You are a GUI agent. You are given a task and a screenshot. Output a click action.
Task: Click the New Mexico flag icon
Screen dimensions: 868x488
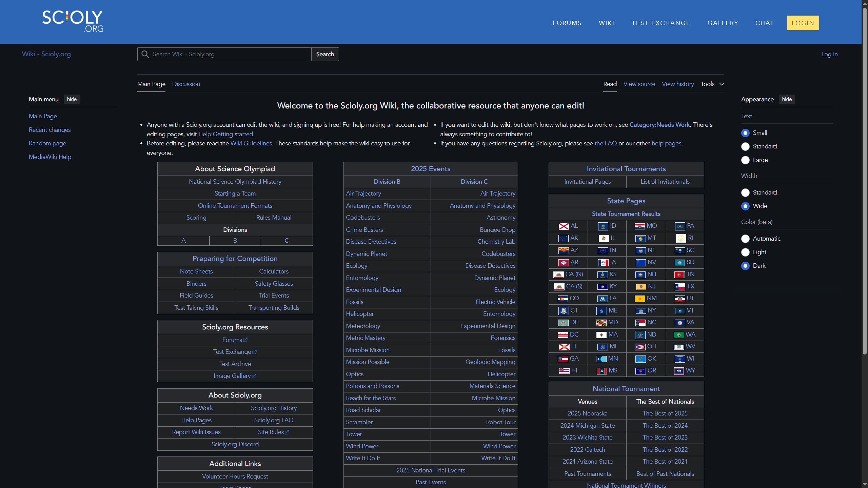(640, 299)
